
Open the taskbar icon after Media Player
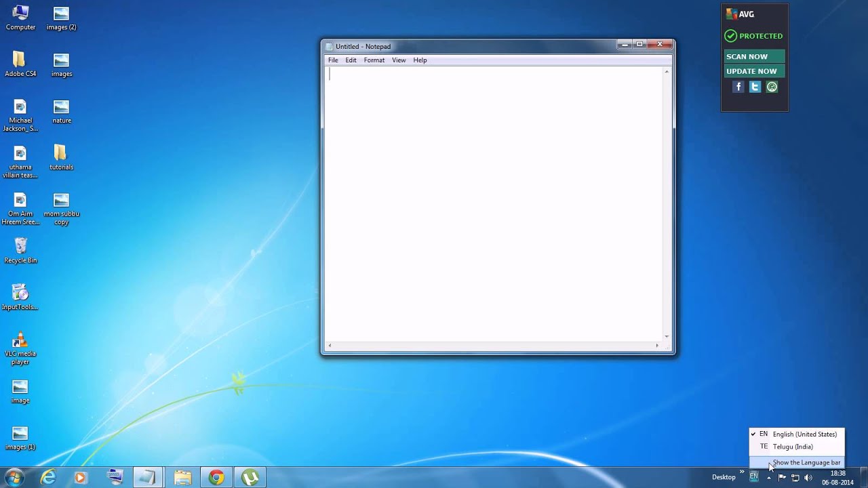[x=115, y=478]
